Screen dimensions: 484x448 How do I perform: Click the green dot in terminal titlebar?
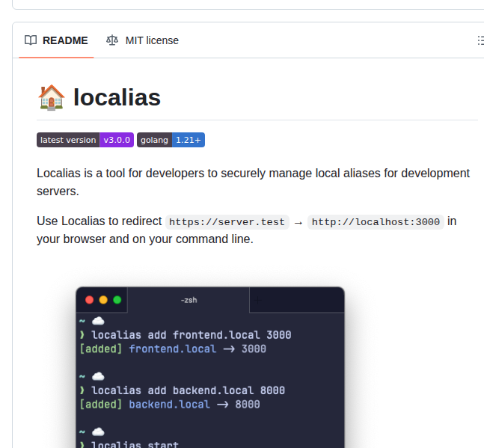pos(117,300)
